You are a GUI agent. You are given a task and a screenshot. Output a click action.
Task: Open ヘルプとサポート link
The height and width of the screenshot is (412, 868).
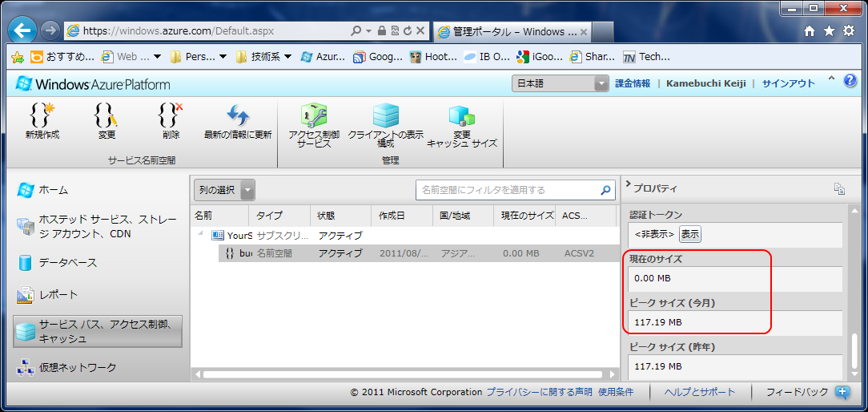coord(701,392)
